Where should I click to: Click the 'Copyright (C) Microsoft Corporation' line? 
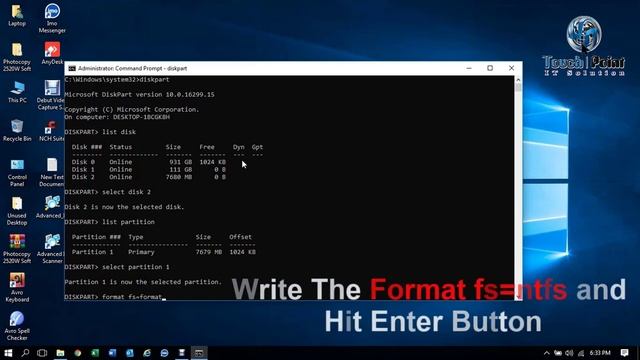(x=132, y=110)
